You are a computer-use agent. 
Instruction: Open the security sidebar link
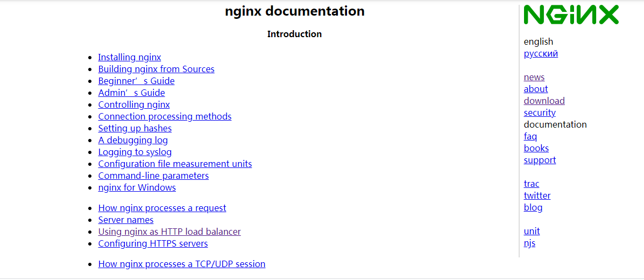(540, 113)
